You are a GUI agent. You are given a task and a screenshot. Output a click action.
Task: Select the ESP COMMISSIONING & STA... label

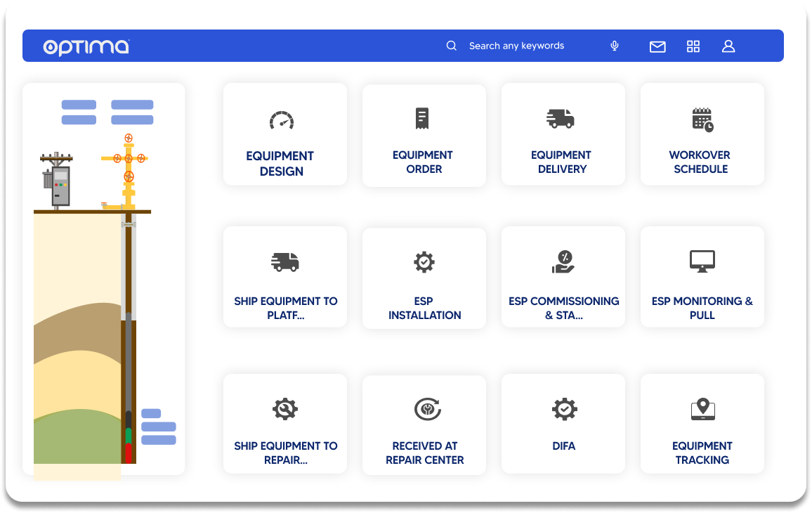564,309
